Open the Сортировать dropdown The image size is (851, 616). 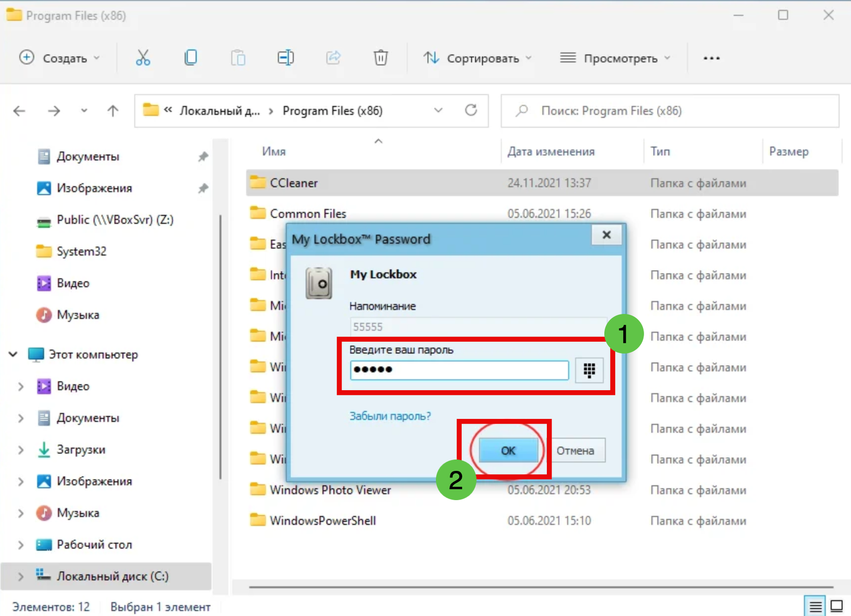pos(477,58)
